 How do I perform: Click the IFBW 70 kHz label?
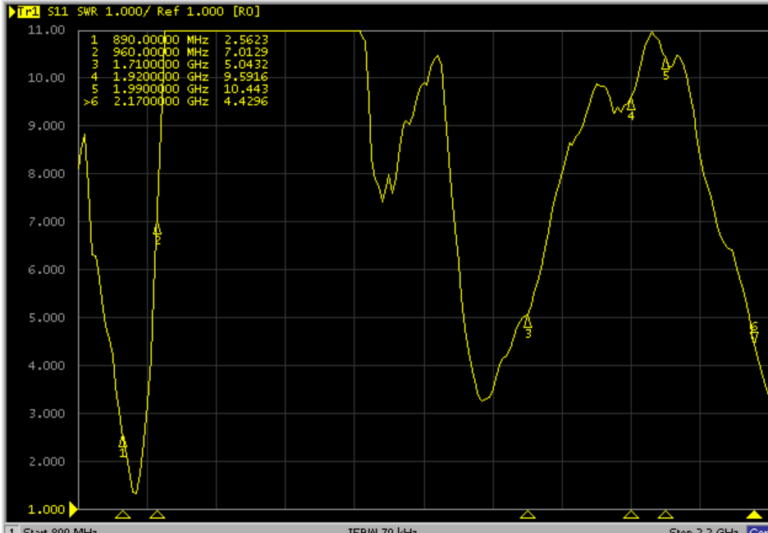pos(383,531)
